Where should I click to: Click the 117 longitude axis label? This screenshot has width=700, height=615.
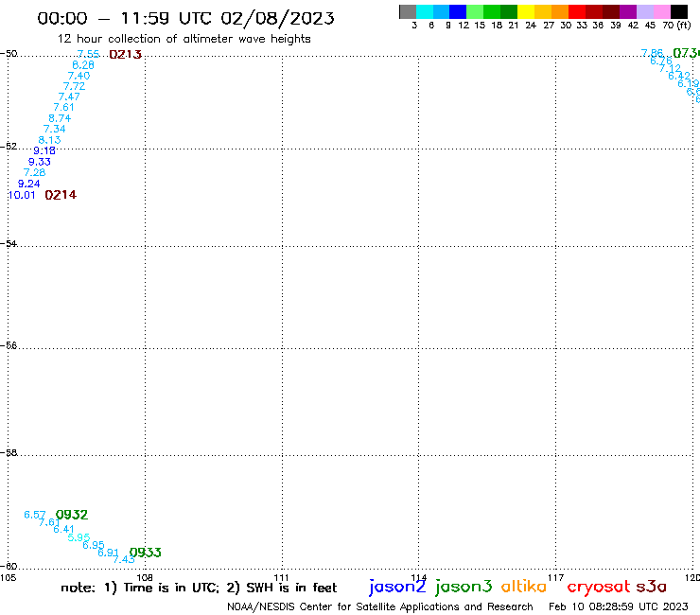(555, 577)
